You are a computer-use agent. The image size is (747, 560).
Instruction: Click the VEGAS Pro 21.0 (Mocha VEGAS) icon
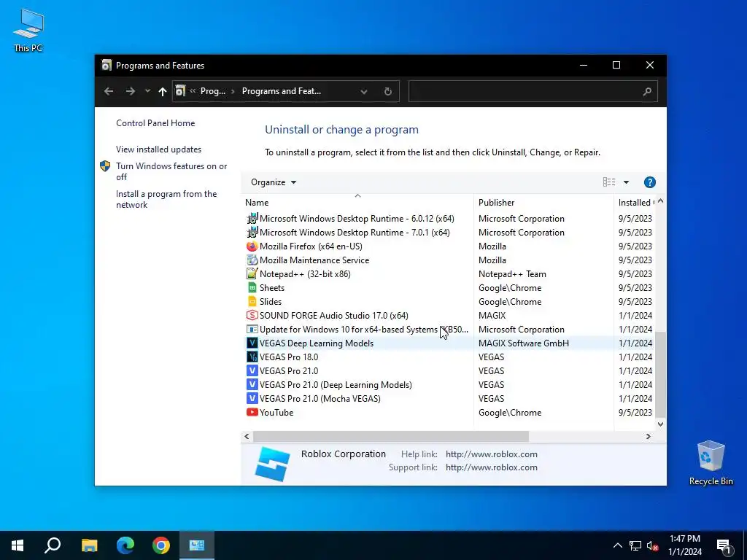click(x=252, y=398)
